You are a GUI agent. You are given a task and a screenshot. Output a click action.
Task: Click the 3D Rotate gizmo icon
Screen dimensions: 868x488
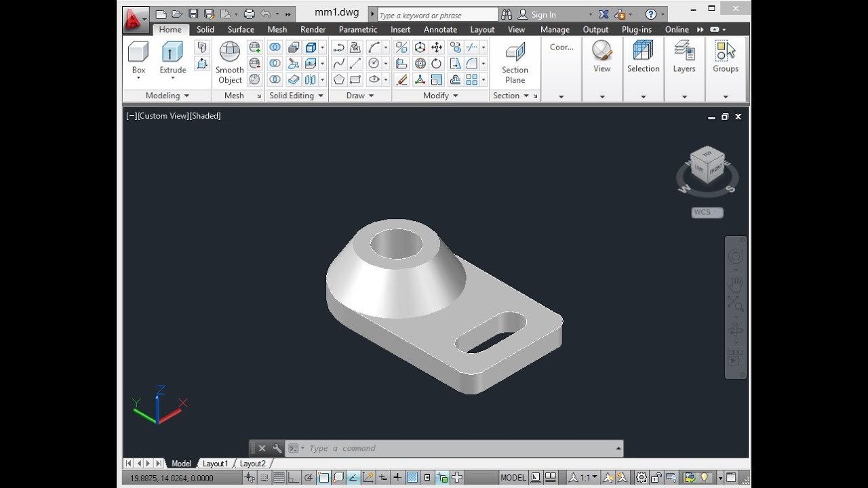point(420,63)
